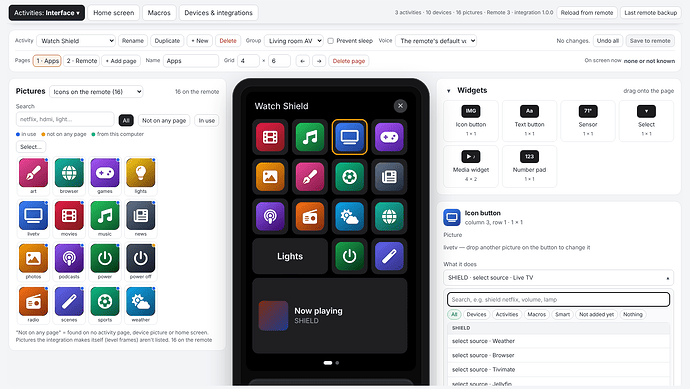The height and width of the screenshot is (389, 690).
Task: Enable the Prevent sleep checkbox
Action: [330, 41]
